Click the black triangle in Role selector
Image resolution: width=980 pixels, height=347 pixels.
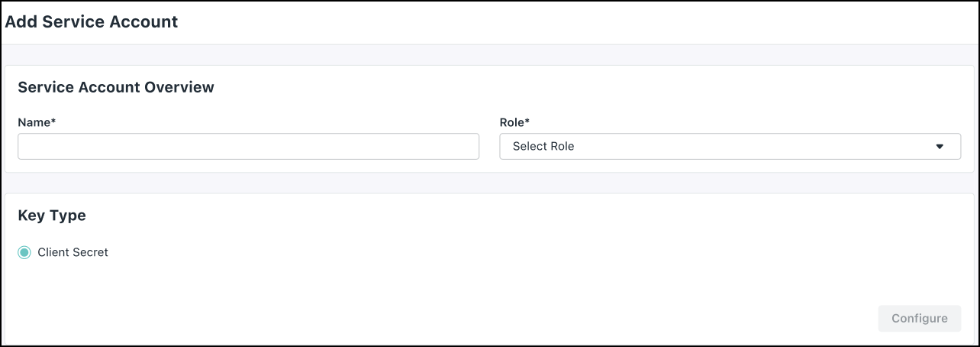[x=940, y=147]
